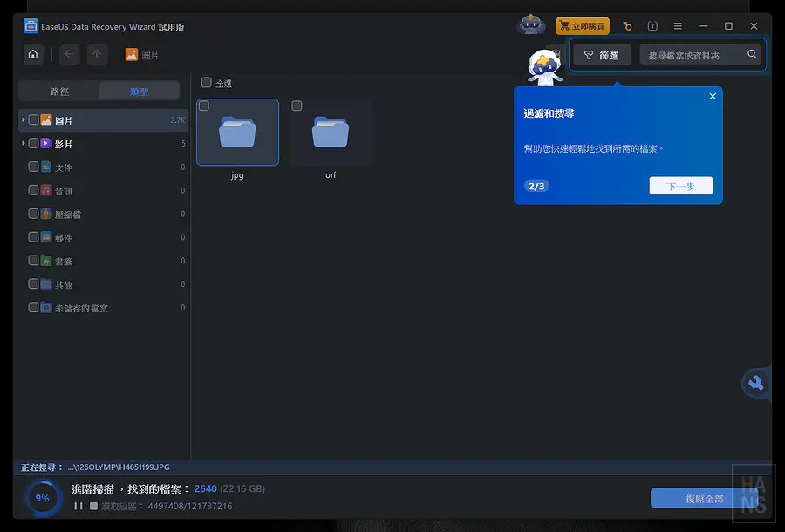This screenshot has width=785, height=532.
Task: Click the Home navigation icon
Action: click(32, 54)
